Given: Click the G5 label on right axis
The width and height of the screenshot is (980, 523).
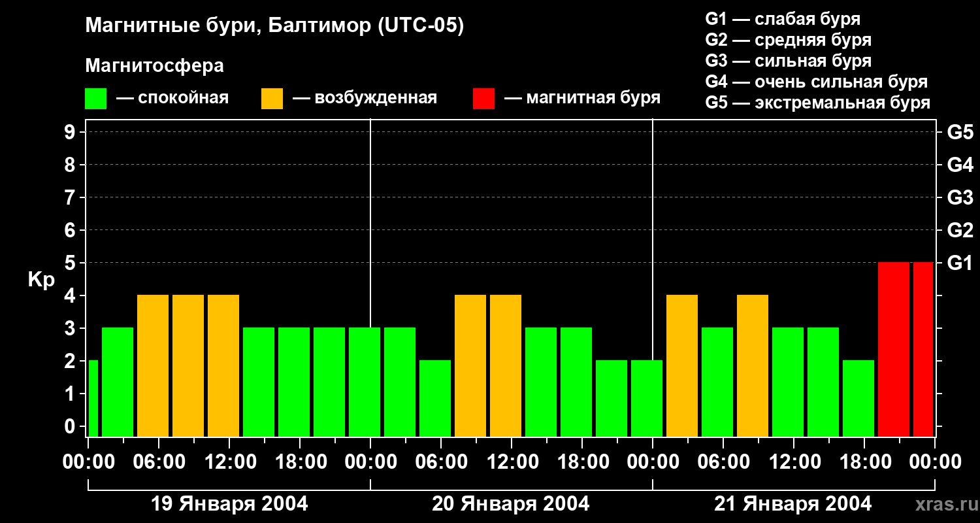Looking at the screenshot, I should tap(960, 133).
